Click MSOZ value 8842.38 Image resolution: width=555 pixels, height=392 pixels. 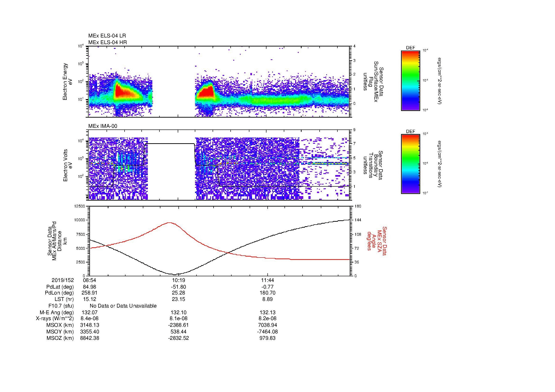click(89, 338)
